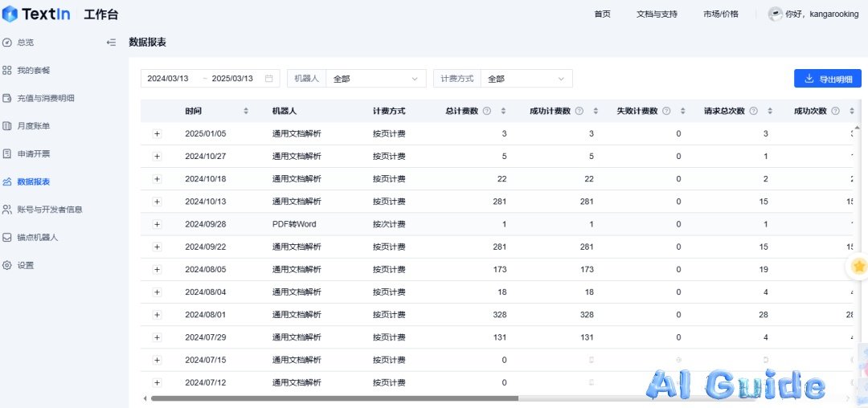The image size is (868, 408).
Task: Click the 173 总计费数 value for 2024/08/05
Action: tap(500, 270)
